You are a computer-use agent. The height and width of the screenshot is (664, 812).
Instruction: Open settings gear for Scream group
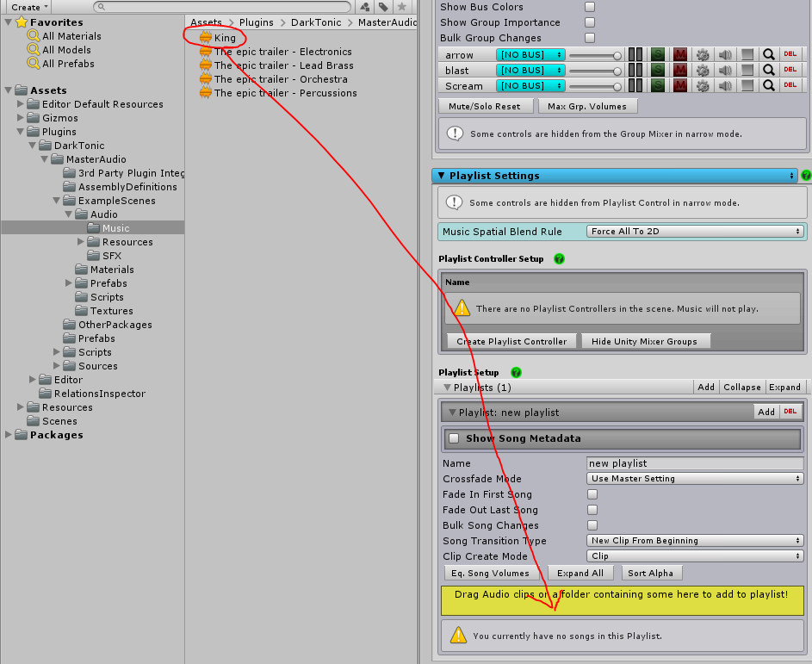[x=703, y=85]
